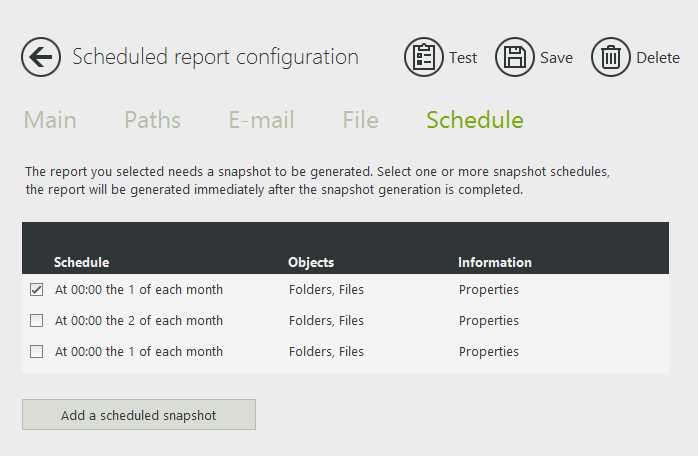Click the Save floppy disk icon
The height and width of the screenshot is (456, 698).
coord(515,57)
